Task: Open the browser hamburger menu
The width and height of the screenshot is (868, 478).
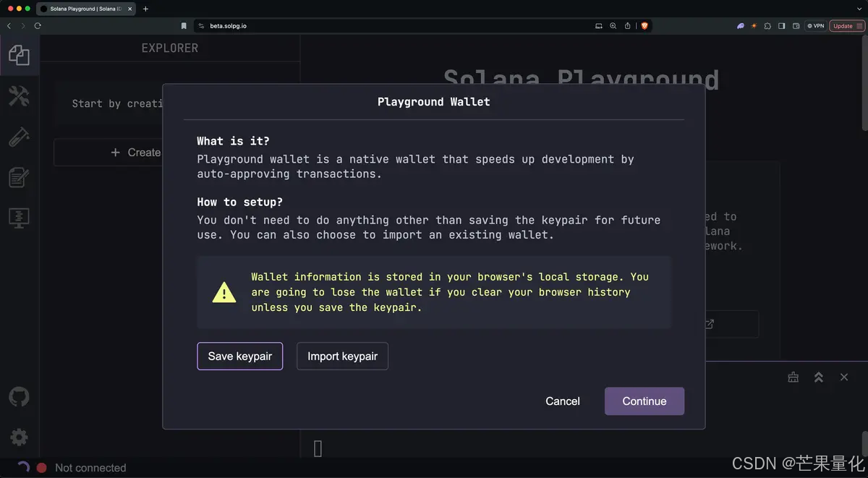Action: [x=860, y=25]
